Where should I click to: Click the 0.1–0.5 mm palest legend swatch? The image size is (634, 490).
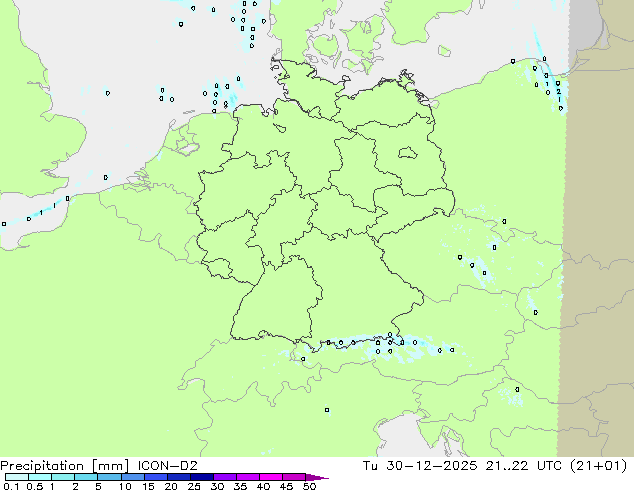[x=17, y=477]
